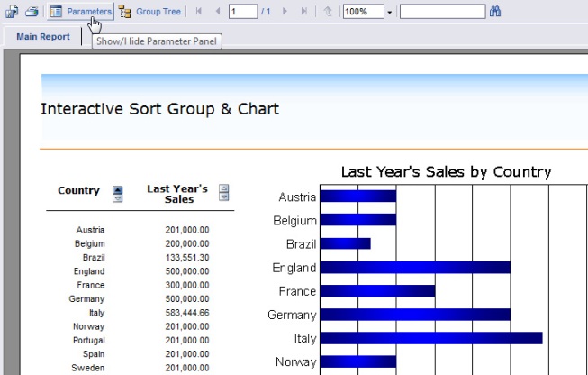Click the 583,444.66 sales value
Viewport: 588px width, 375px height.
[187, 313]
